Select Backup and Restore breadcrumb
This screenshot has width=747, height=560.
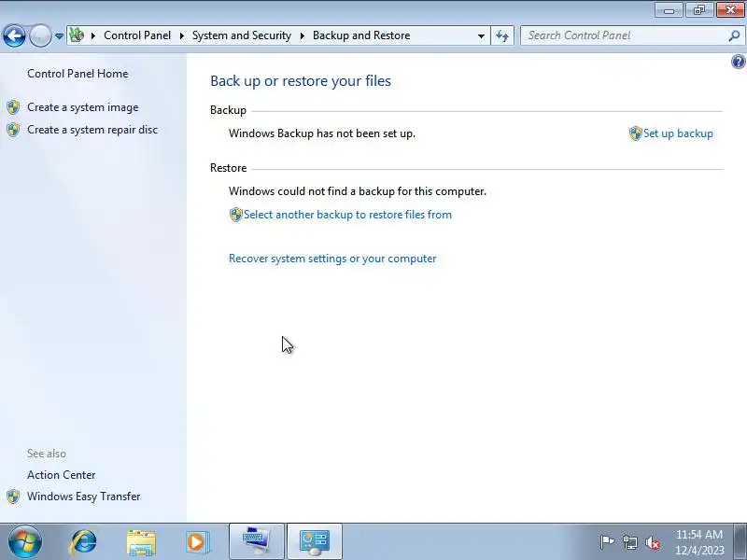(361, 35)
